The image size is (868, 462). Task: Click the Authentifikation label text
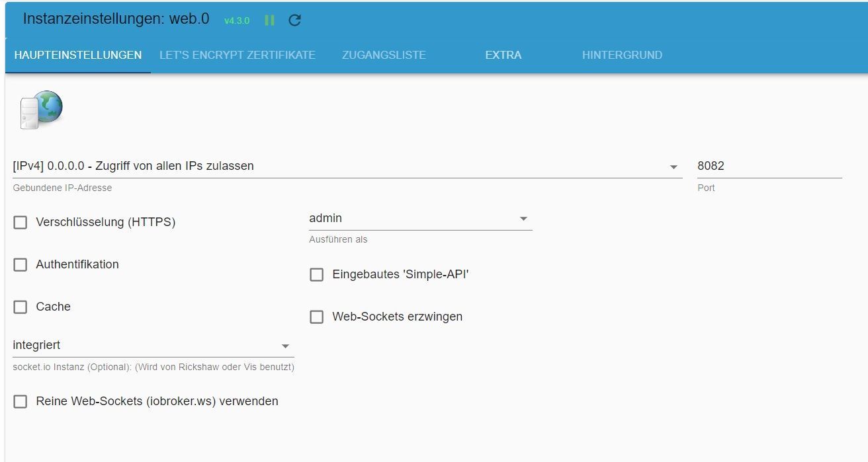click(77, 264)
